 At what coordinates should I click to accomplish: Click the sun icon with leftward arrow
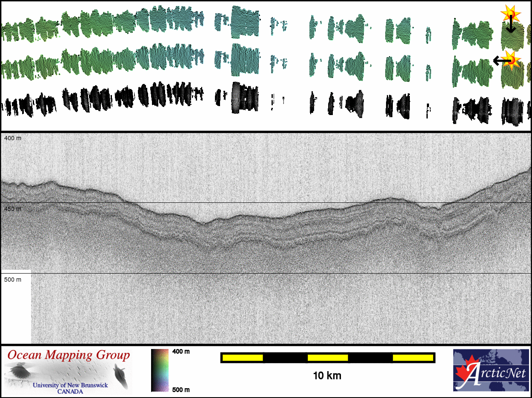[511, 59]
